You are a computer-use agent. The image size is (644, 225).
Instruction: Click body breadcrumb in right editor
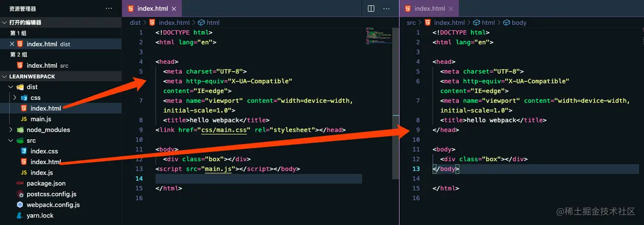click(x=519, y=23)
